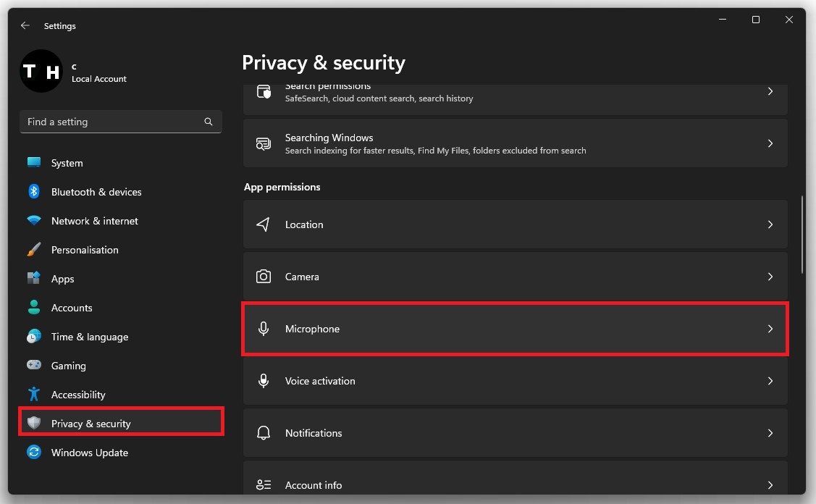The height and width of the screenshot is (504, 816).
Task: Click the Bluetooth icon in sidebar
Action: point(34,192)
